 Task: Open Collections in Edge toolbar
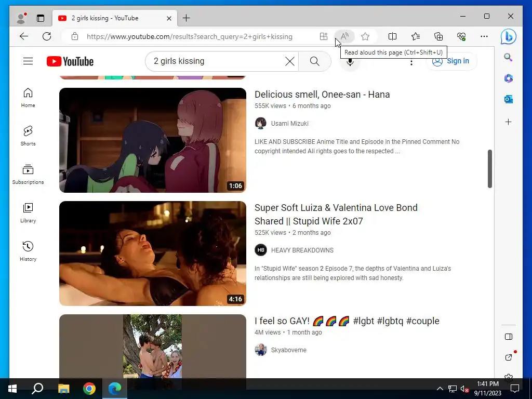[438, 36]
